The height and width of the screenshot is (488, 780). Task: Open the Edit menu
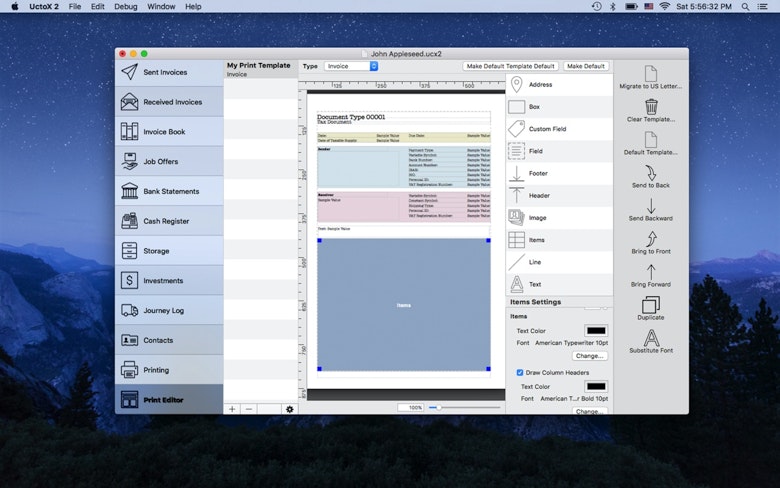[x=98, y=6]
